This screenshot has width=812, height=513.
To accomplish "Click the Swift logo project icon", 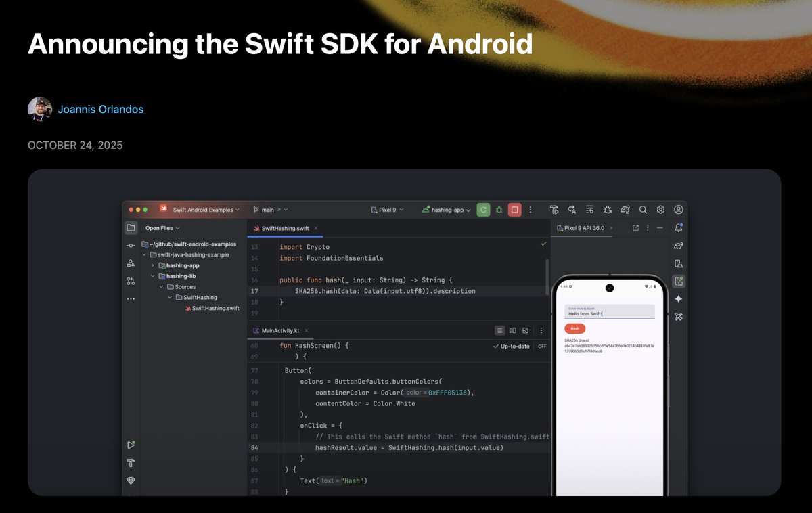I will tap(164, 210).
